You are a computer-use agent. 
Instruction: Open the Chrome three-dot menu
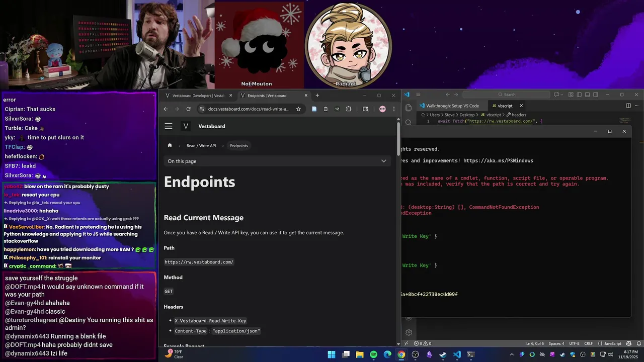pyautogui.click(x=393, y=109)
